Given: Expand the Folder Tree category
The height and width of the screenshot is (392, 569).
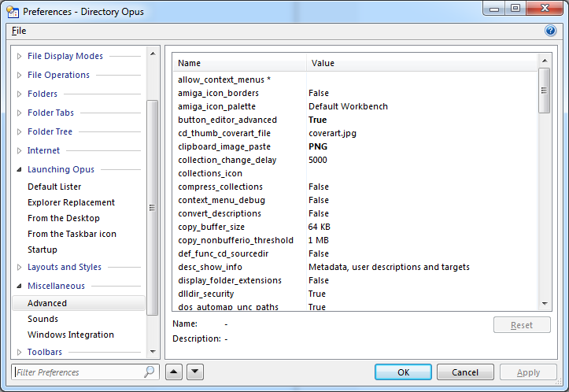Looking at the screenshot, I should point(19,131).
